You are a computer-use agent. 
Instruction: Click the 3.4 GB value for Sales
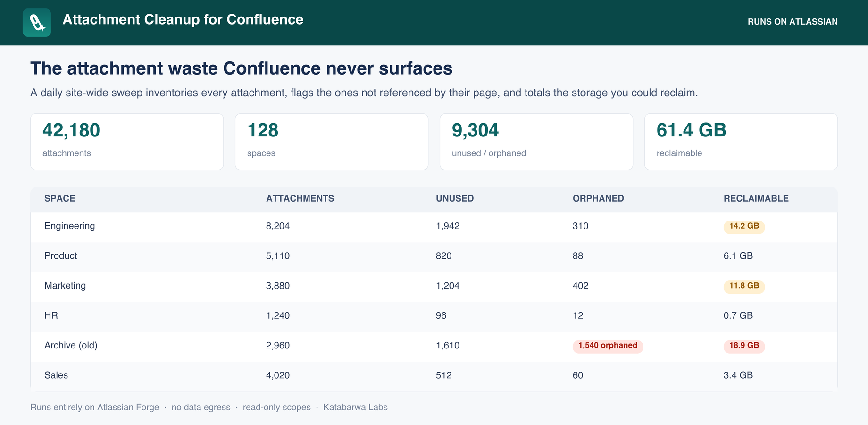pos(738,375)
